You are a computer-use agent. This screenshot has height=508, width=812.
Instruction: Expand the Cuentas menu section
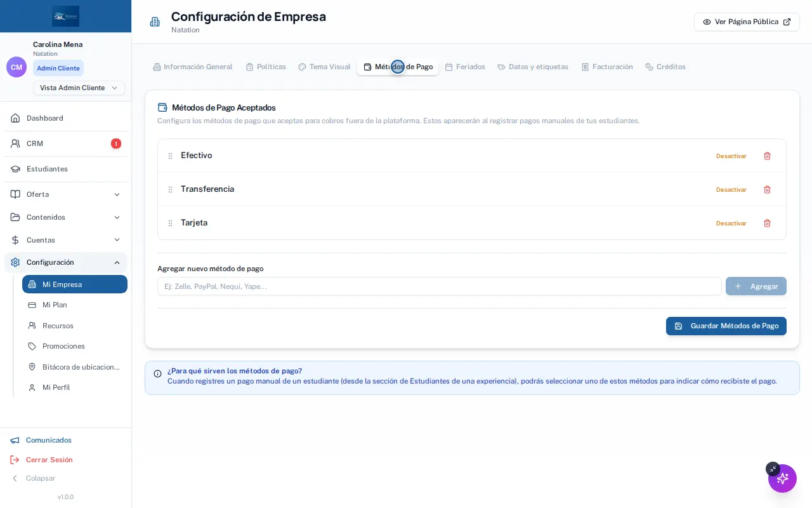(66, 240)
